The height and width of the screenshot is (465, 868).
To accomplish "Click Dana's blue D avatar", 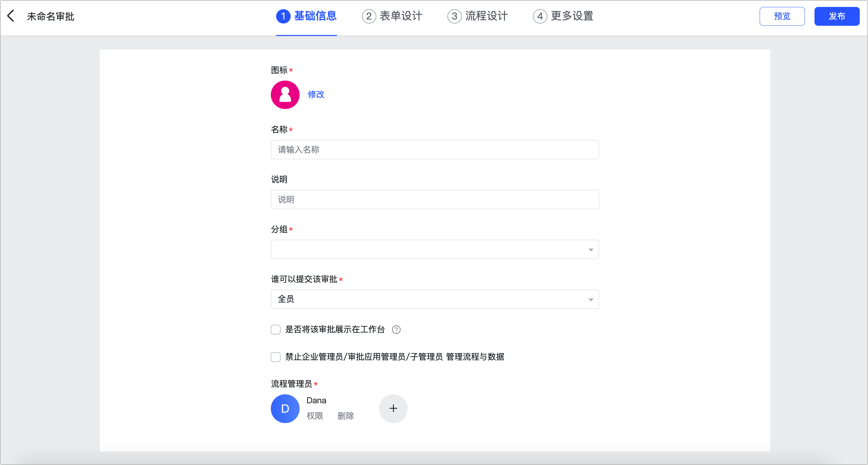I will [285, 409].
